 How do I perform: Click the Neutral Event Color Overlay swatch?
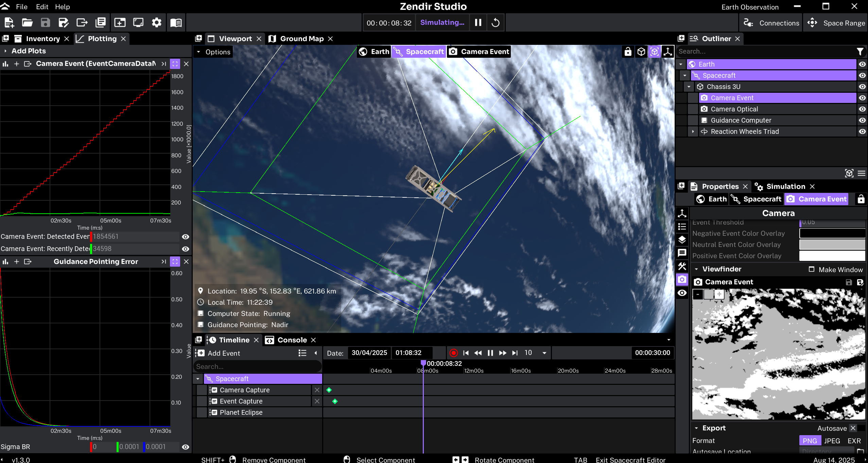832,245
